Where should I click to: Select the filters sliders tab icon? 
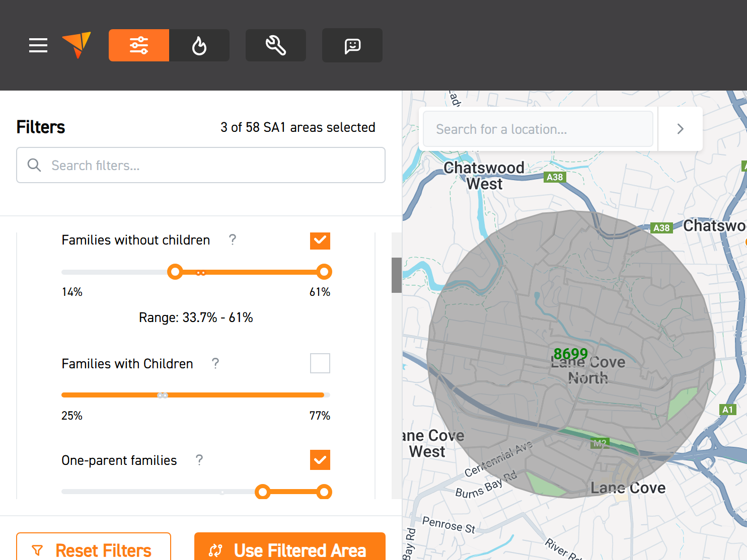139,45
